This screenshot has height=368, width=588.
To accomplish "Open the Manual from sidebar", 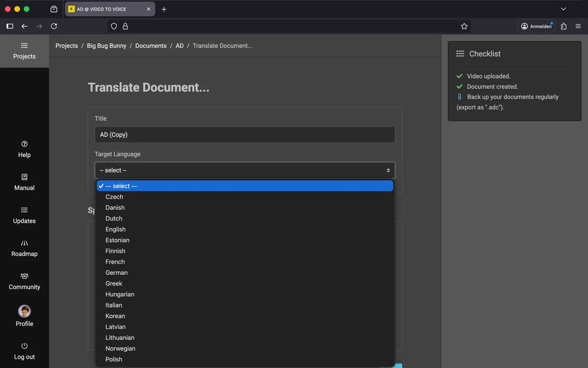I will [24, 182].
